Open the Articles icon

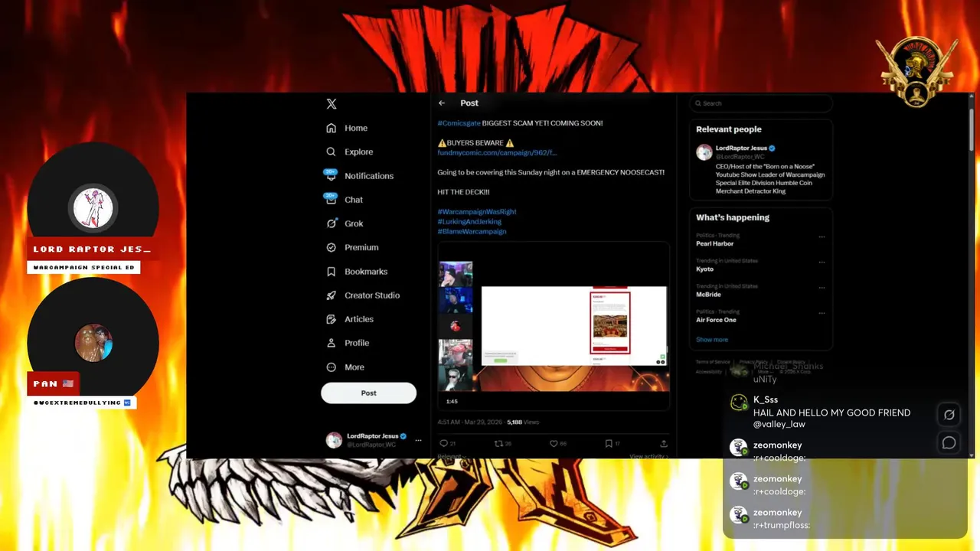(x=331, y=319)
